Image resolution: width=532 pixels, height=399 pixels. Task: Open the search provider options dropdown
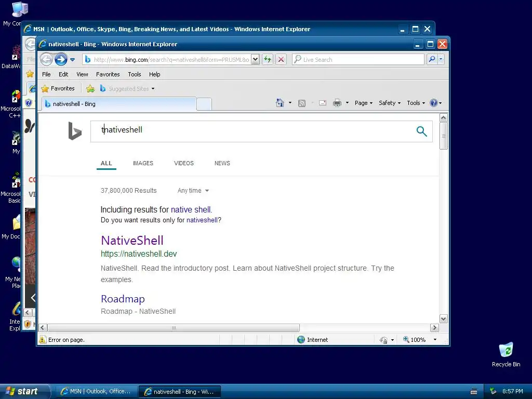441,59
